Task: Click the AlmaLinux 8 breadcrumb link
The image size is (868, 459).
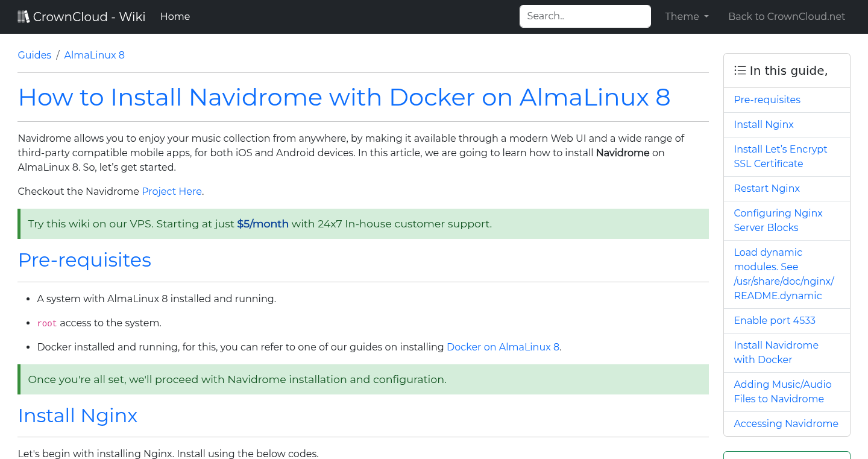Action: click(94, 55)
